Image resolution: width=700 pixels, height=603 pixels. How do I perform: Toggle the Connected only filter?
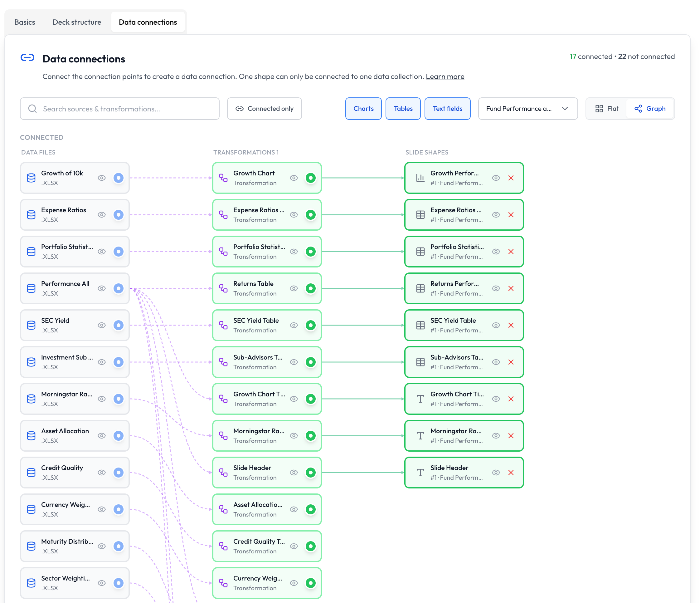[265, 109]
